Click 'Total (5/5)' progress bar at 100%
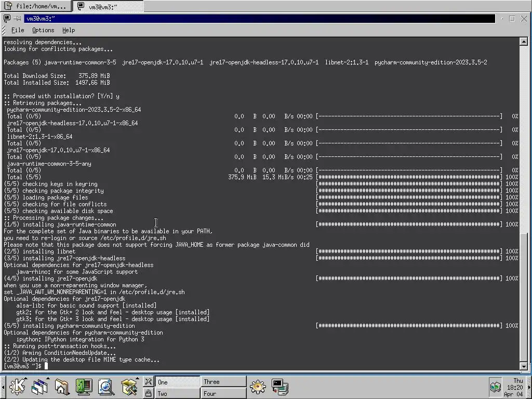 [x=409, y=177]
